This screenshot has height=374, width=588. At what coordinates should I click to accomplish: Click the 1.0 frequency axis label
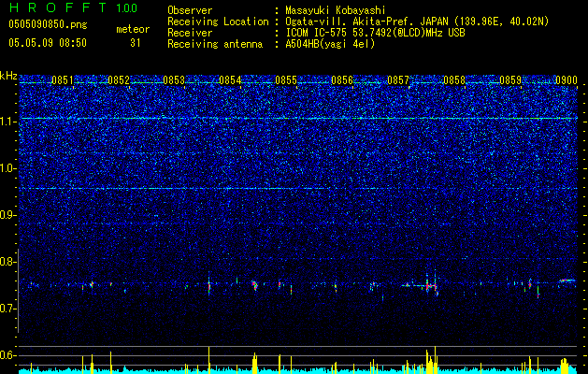click(8, 168)
